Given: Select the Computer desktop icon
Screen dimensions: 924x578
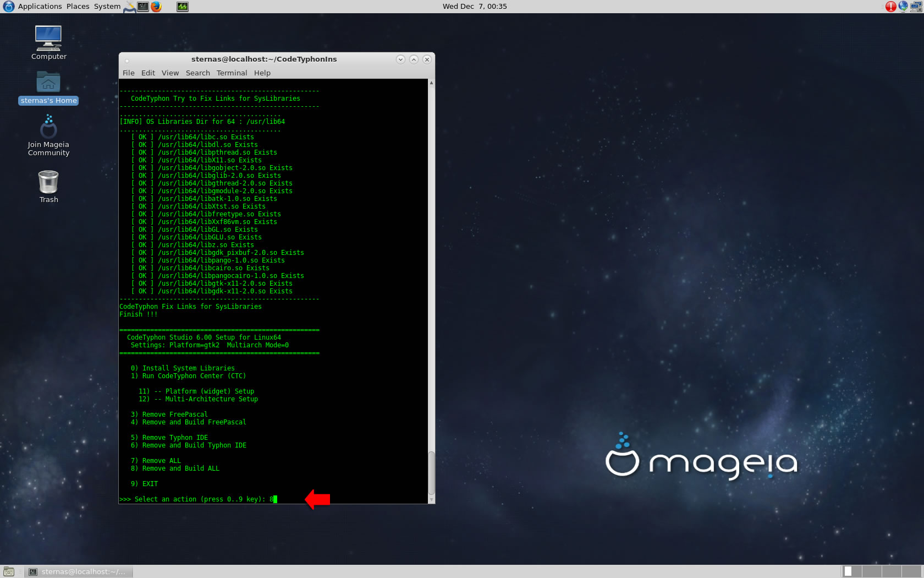Looking at the screenshot, I should point(48,43).
